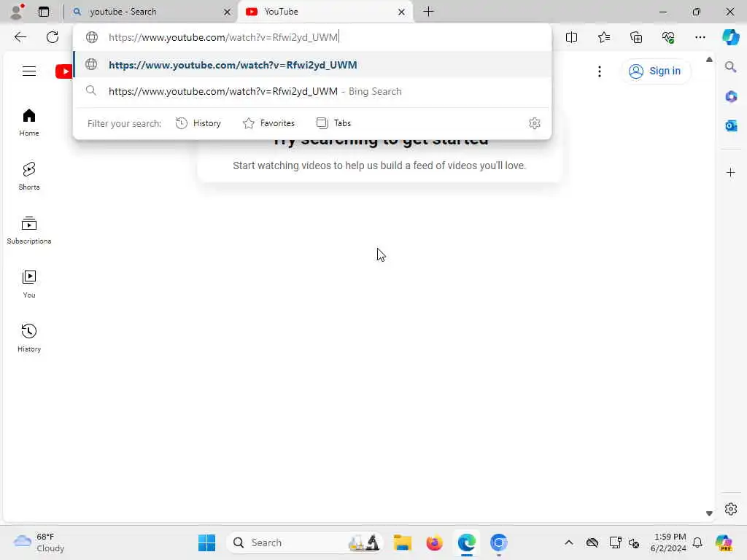Open Browser essentials heart icon
Viewport: 747px width, 560px height.
pyautogui.click(x=668, y=37)
